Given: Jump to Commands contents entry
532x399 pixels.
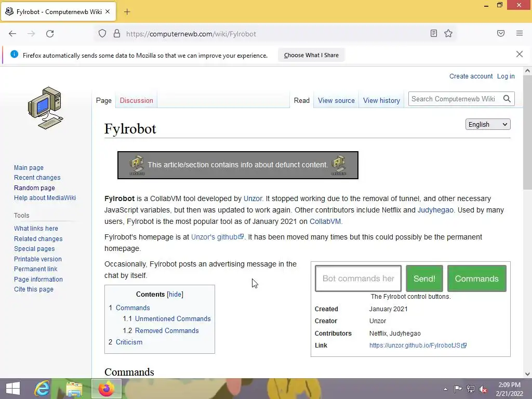Looking at the screenshot, I should pyautogui.click(x=132, y=308).
